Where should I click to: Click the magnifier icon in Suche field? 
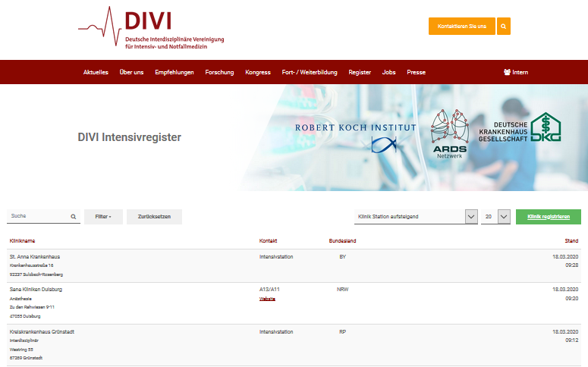click(73, 217)
